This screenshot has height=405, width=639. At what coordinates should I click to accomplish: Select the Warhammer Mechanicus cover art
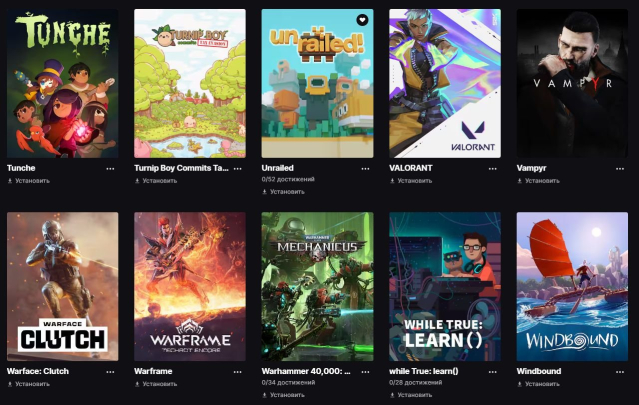click(x=317, y=286)
